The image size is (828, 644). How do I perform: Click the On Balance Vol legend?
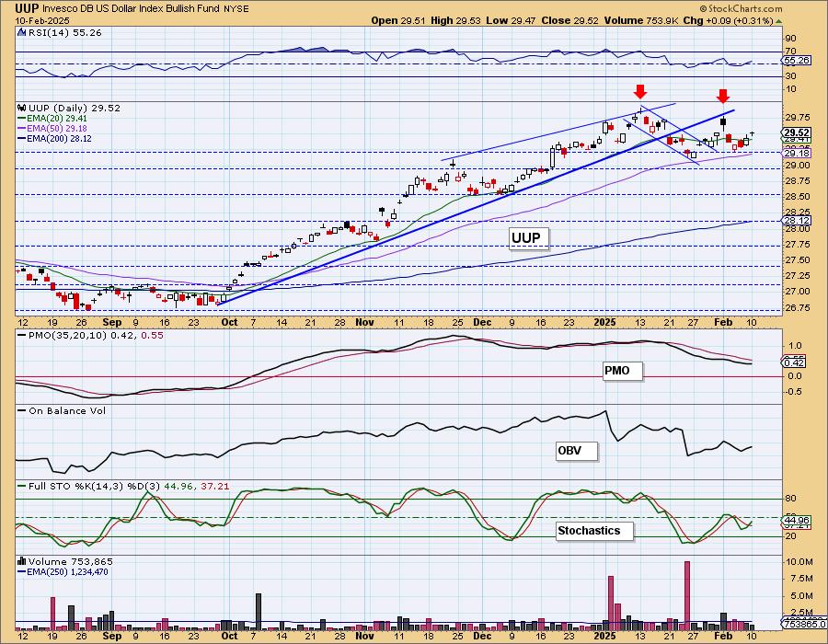click(62, 410)
